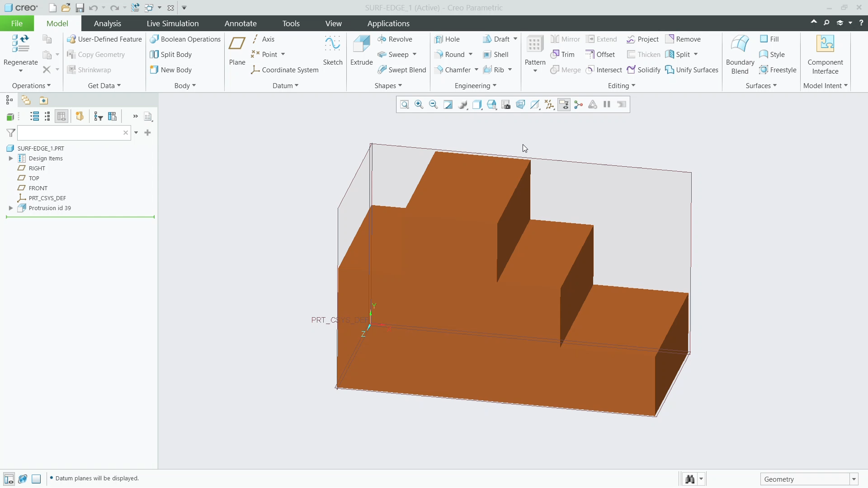Screen dimensions: 868x488
Task: Launch the Component Interface tool
Action: (825, 55)
